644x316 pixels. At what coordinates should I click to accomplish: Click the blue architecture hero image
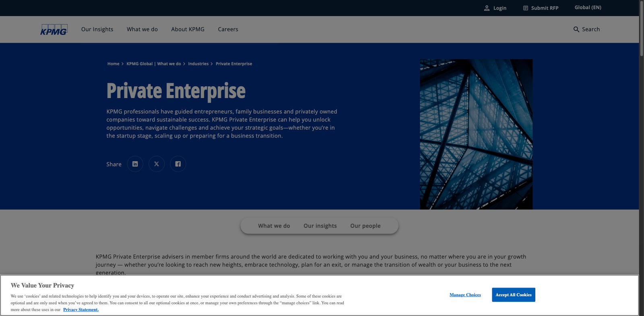pyautogui.click(x=476, y=134)
